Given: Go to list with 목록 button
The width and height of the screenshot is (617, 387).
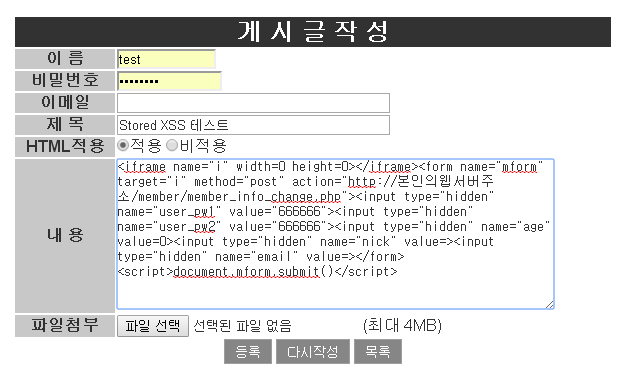Looking at the screenshot, I should pyautogui.click(x=378, y=352).
